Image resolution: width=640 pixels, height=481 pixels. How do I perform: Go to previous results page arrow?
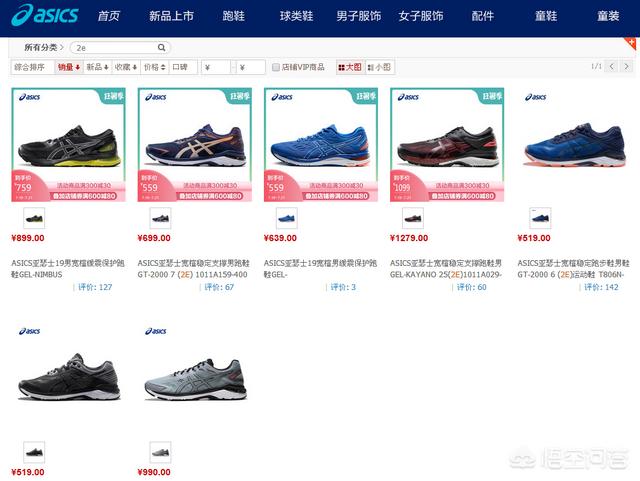tap(611, 66)
